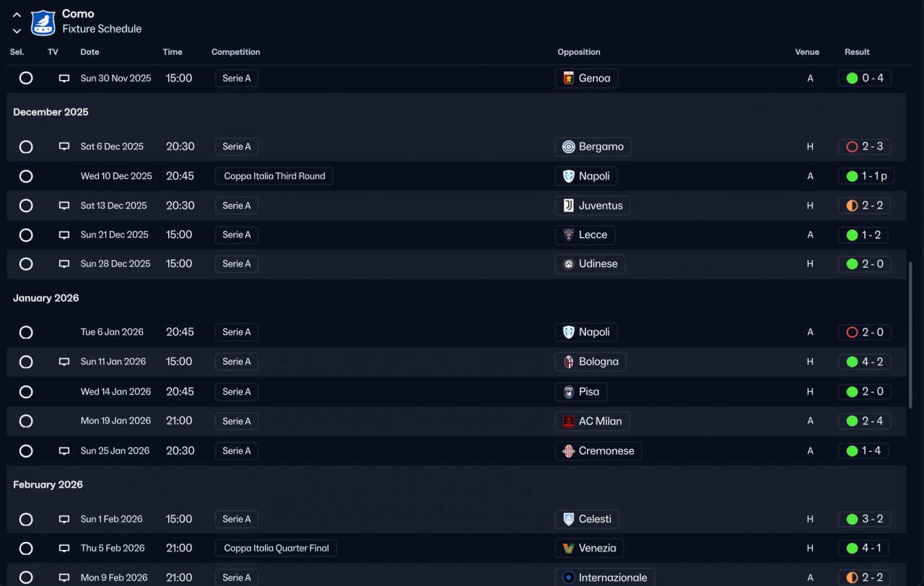The width and height of the screenshot is (924, 586).
Task: Click the date Tue 6 Jan 2026
Action: point(112,332)
